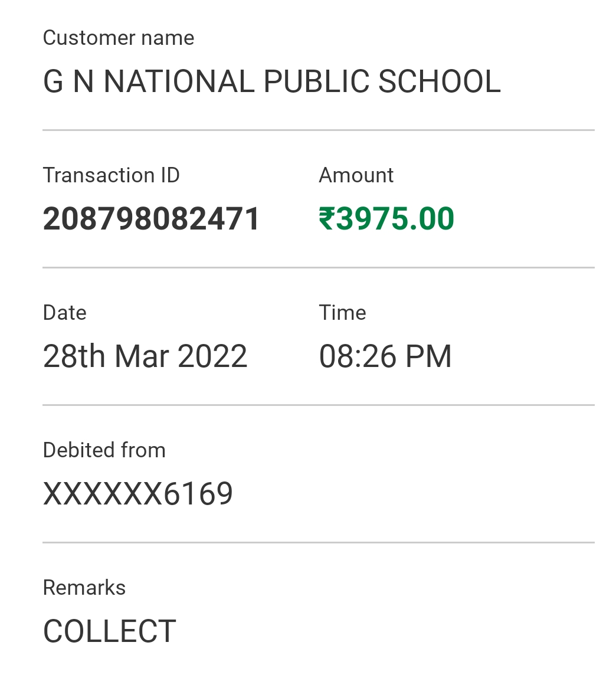The width and height of the screenshot is (616, 675).
Task: Tap the green ₹3975.00 amount
Action: click(x=386, y=219)
